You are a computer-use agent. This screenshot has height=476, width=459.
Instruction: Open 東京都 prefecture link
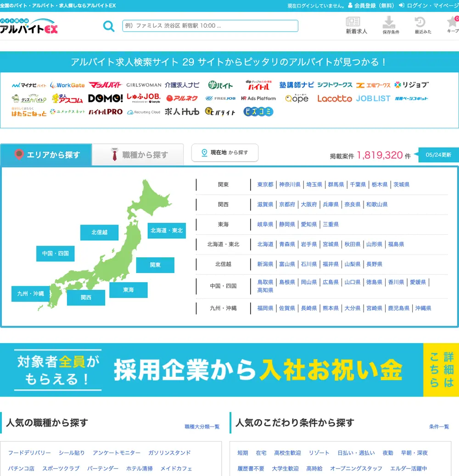(265, 185)
